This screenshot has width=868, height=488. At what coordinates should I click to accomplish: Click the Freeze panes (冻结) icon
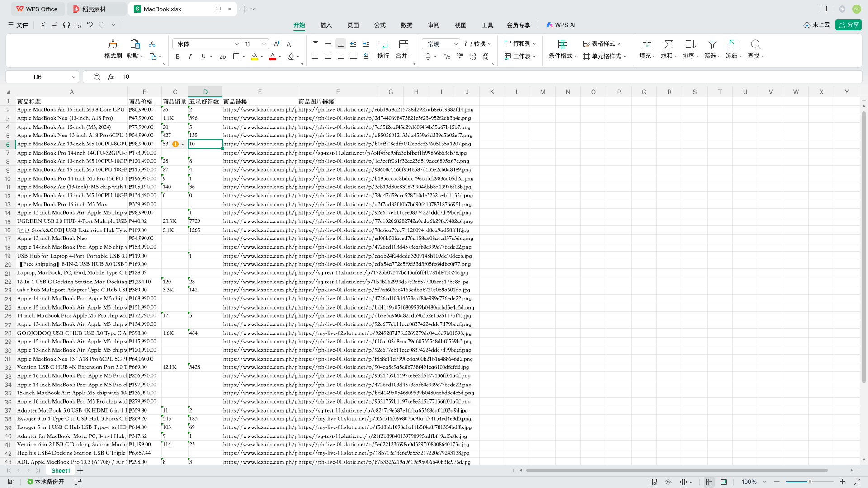tap(734, 44)
